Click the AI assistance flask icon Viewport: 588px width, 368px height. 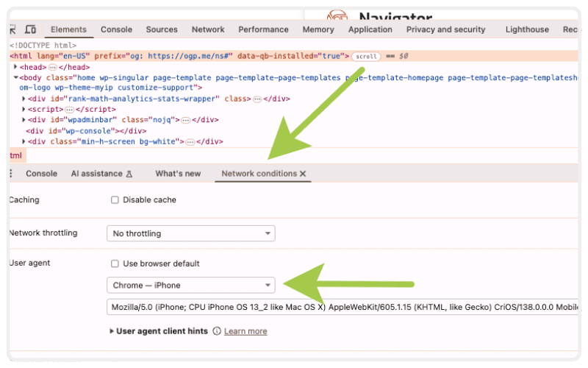click(x=129, y=174)
